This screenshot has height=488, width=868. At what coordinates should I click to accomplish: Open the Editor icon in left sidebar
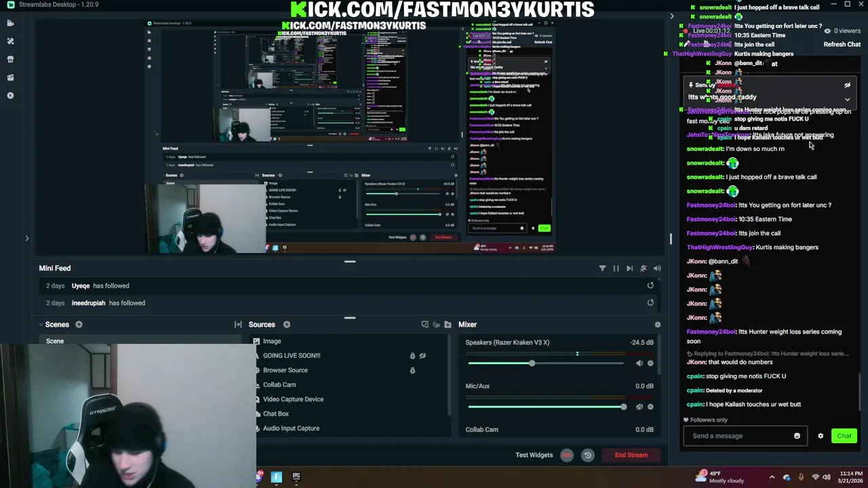tap(10, 23)
